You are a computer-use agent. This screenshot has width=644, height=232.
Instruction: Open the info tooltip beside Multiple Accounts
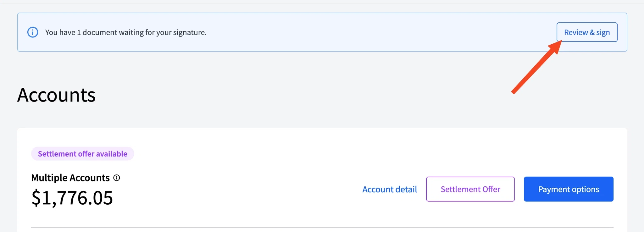117,178
